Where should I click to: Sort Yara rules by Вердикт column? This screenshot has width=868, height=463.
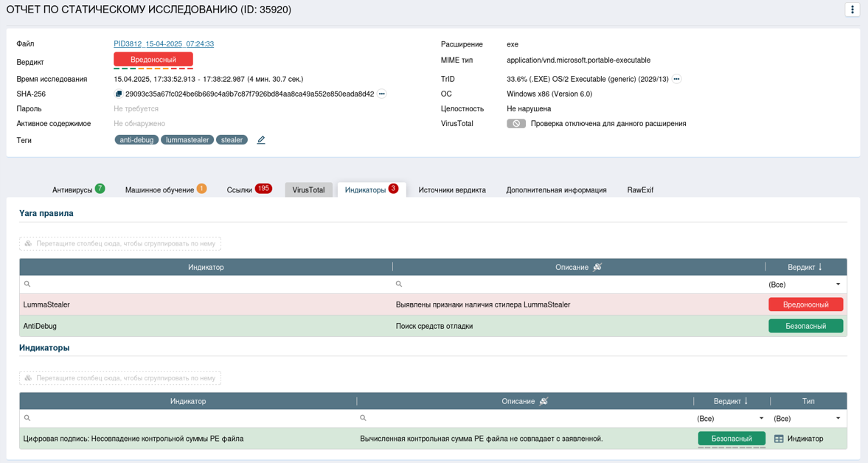[x=805, y=267]
